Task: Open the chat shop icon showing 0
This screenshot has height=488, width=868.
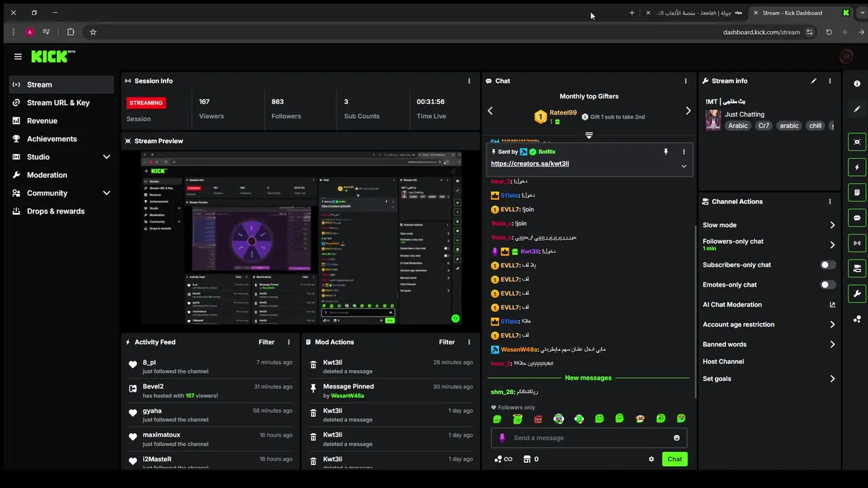Action: (x=531, y=460)
